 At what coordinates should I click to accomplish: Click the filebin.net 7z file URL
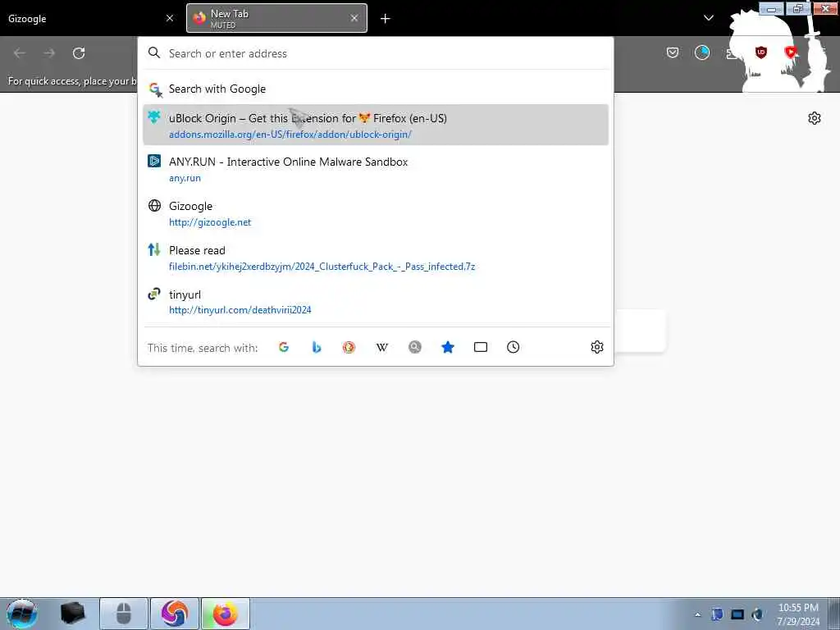pos(322,267)
